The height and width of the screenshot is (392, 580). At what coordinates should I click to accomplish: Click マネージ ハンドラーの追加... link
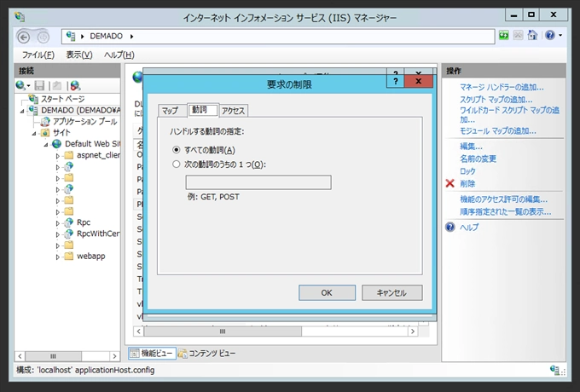502,87
